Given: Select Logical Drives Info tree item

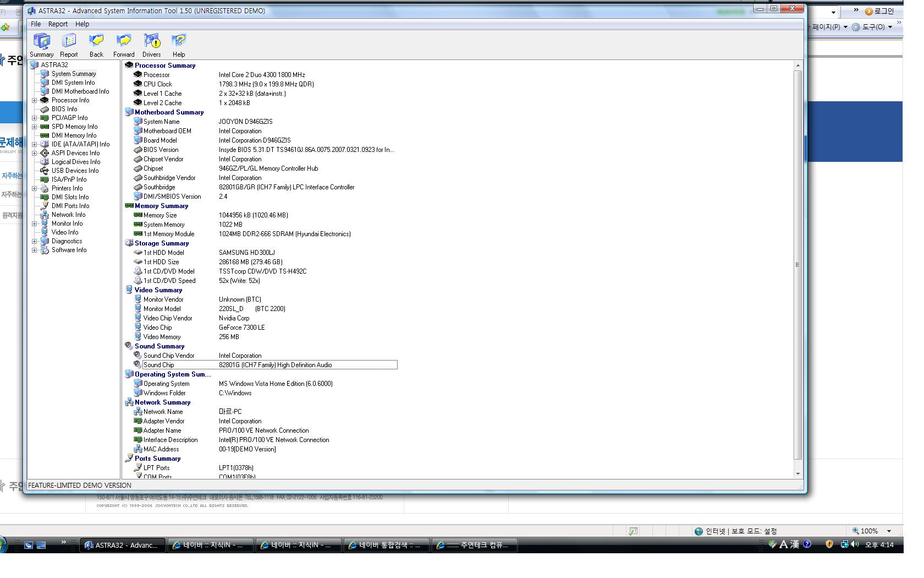Looking at the screenshot, I should (x=76, y=162).
